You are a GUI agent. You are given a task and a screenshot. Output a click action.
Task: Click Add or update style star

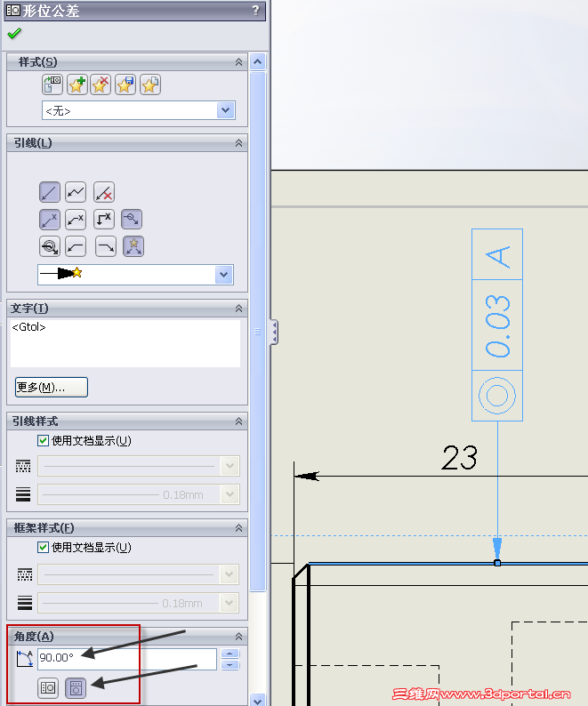point(77,84)
